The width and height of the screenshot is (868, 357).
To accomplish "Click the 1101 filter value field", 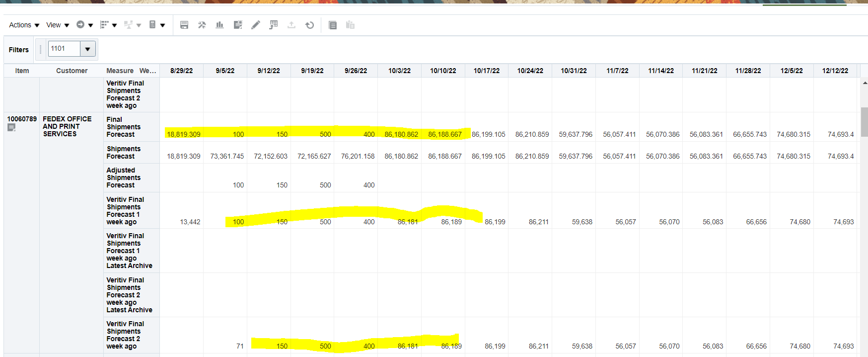I will (x=64, y=49).
